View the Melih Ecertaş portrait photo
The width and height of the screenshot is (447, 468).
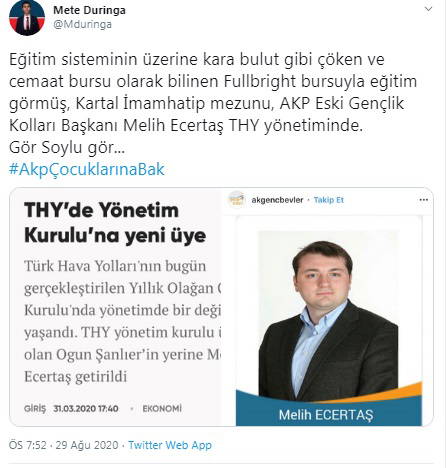tap(328, 315)
